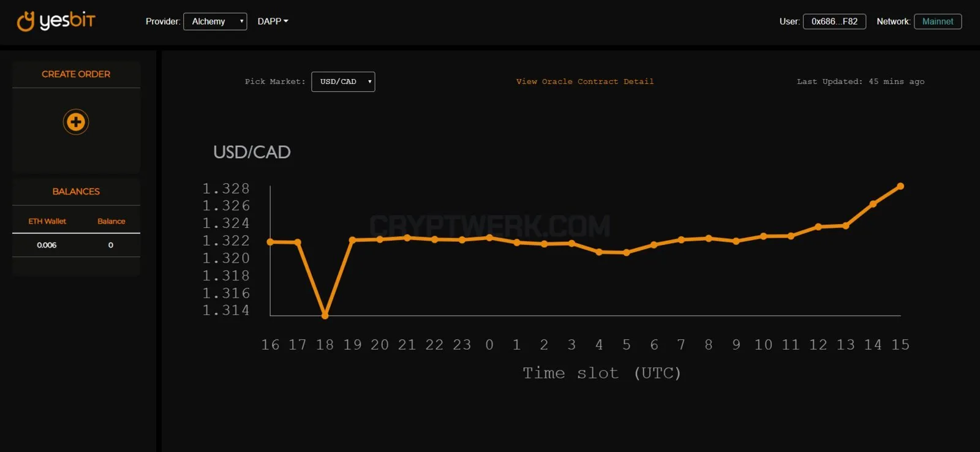
Task: Click the ETH Wallet column header
Action: [47, 221]
